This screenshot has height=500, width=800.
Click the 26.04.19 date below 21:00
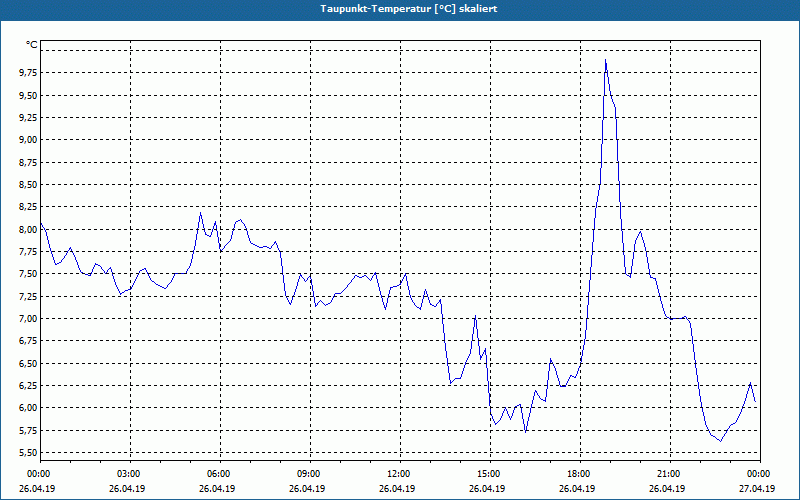(x=668, y=488)
